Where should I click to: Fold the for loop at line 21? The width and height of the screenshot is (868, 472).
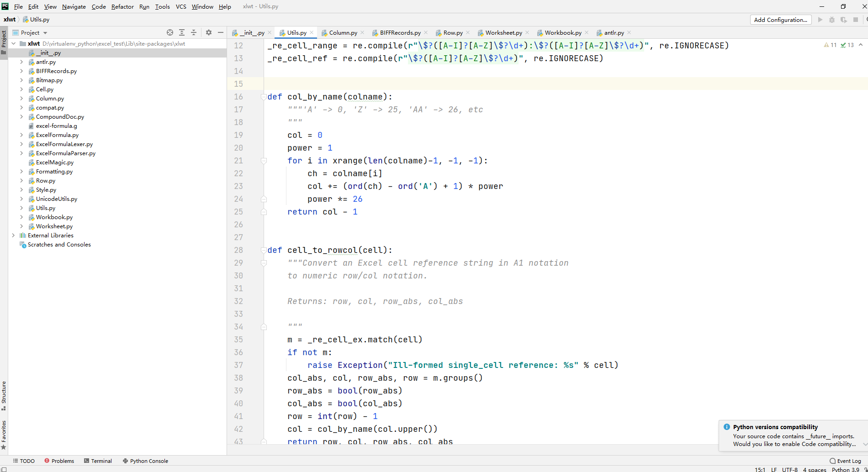(264, 161)
